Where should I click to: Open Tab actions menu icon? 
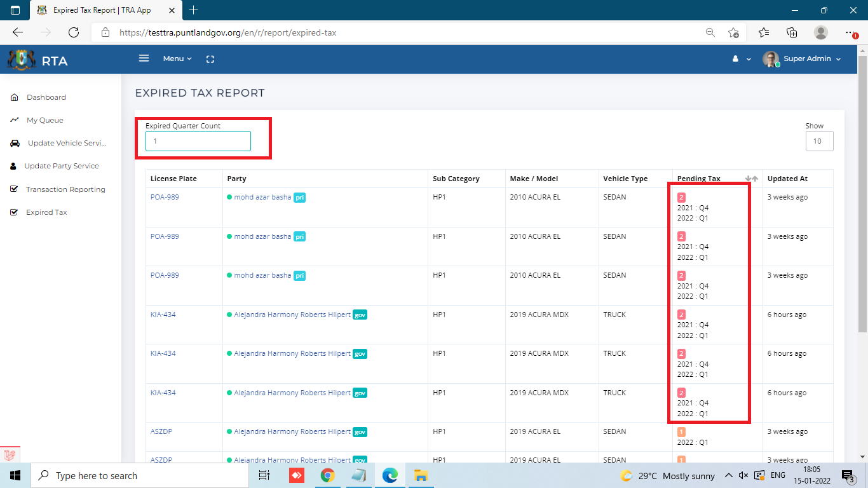pyautogui.click(x=15, y=10)
